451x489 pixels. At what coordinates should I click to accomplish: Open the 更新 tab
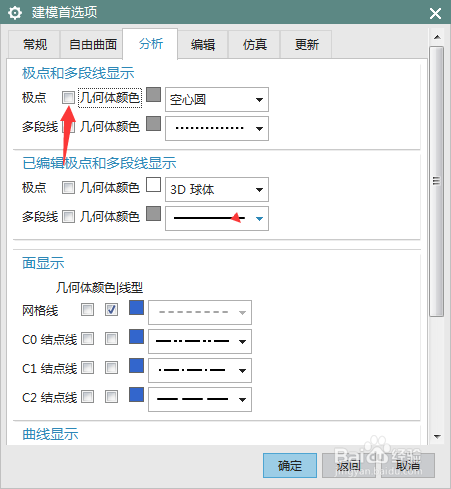tap(306, 44)
